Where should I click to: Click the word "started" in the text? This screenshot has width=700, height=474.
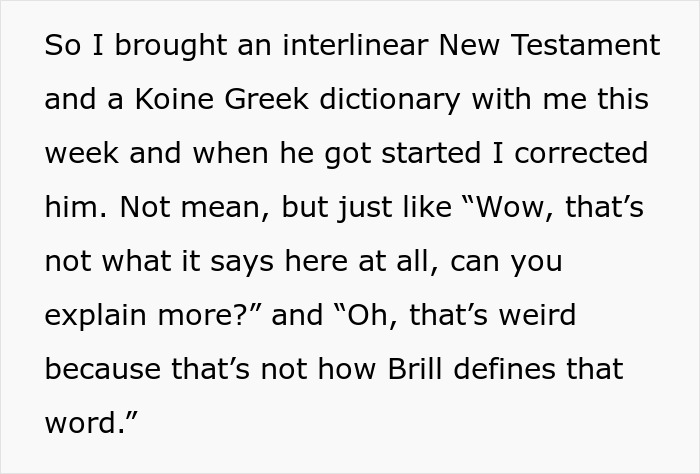[431, 153]
